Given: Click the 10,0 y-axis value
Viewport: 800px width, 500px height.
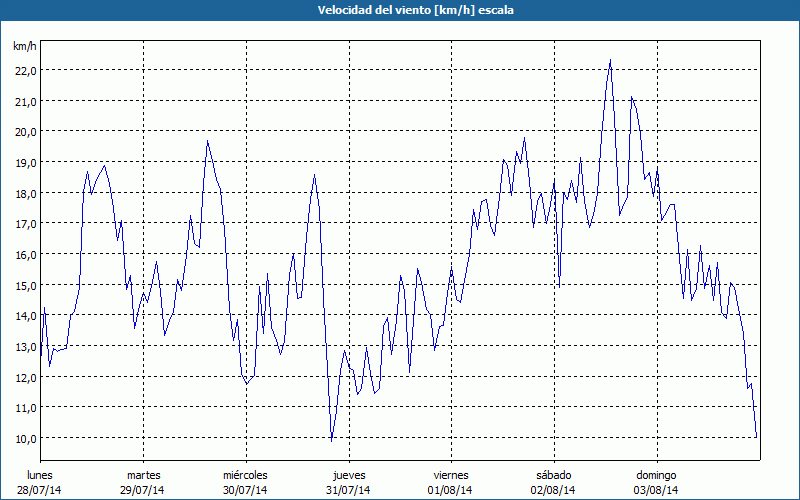Looking at the screenshot, I should pos(24,438).
